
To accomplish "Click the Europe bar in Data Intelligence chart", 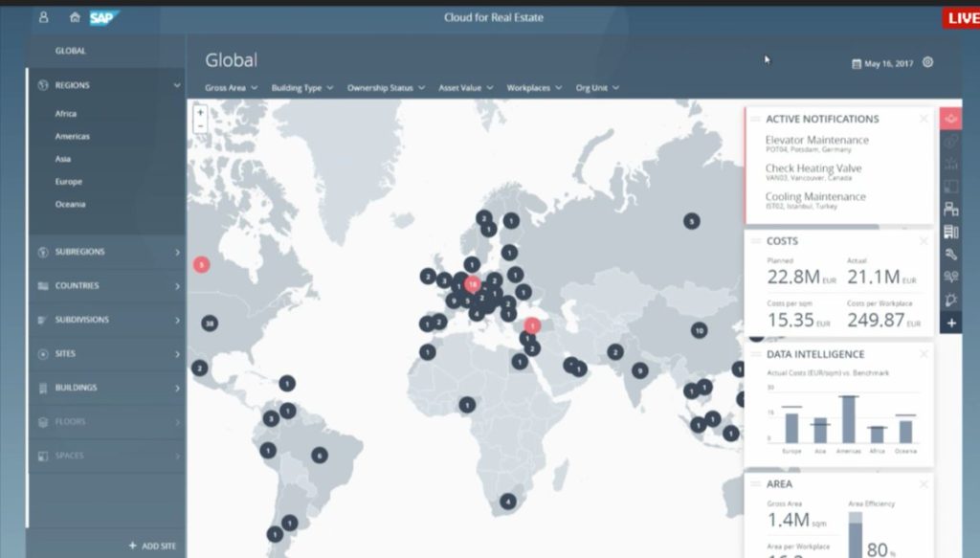I will click(x=791, y=428).
